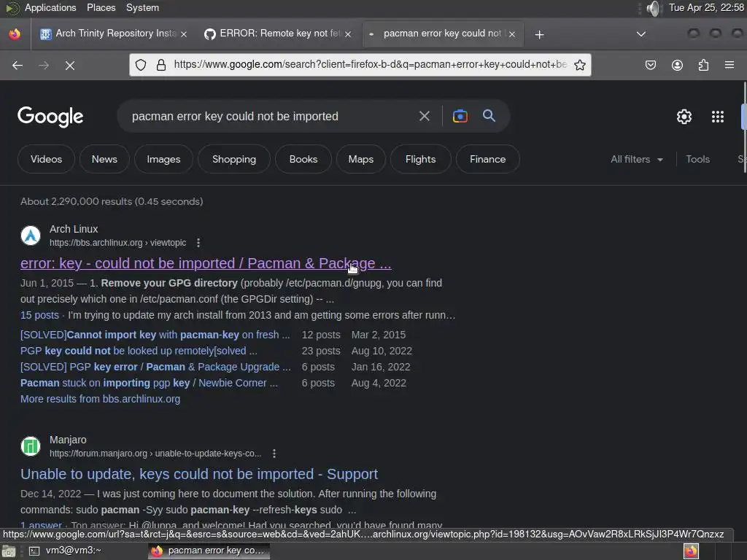Clear the Google search box

[x=424, y=116]
